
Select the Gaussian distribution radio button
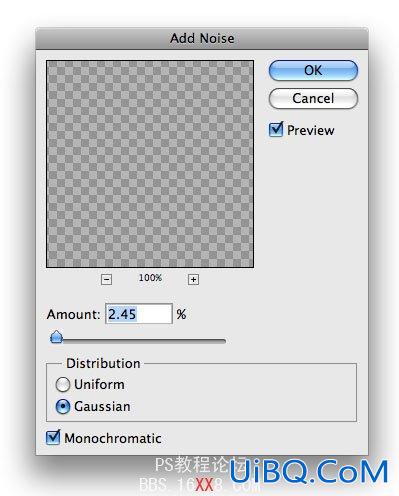pyautogui.click(x=63, y=406)
